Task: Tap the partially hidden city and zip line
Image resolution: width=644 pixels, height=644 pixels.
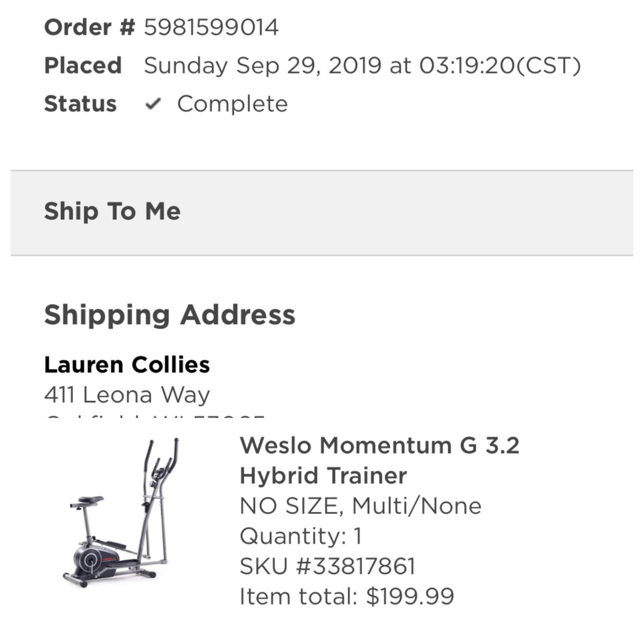Action: click(155, 417)
